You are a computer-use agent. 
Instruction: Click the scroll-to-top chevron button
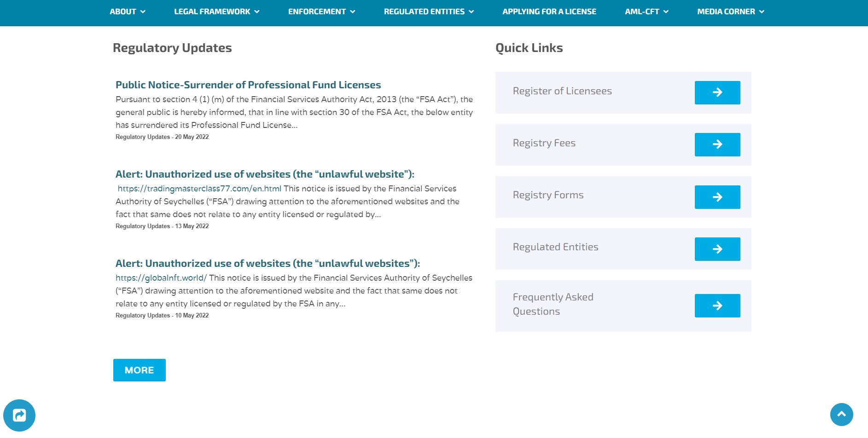[841, 414]
